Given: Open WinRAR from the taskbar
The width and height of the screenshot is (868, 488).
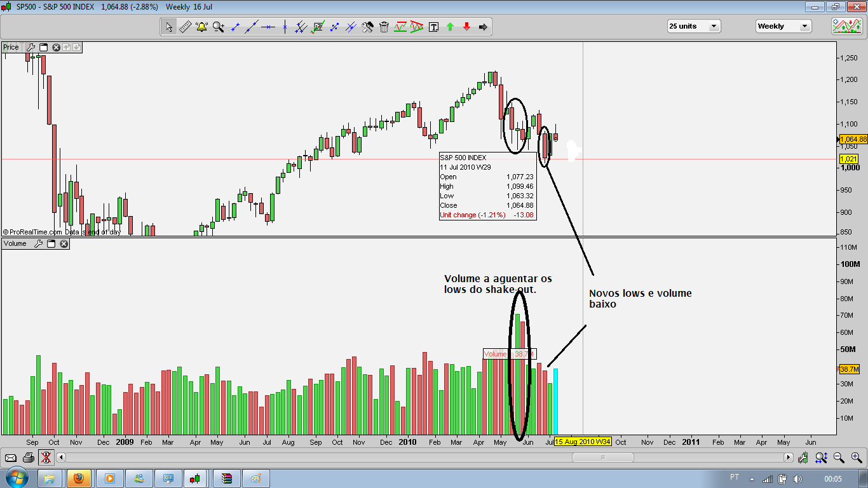Looking at the screenshot, I should (x=227, y=478).
